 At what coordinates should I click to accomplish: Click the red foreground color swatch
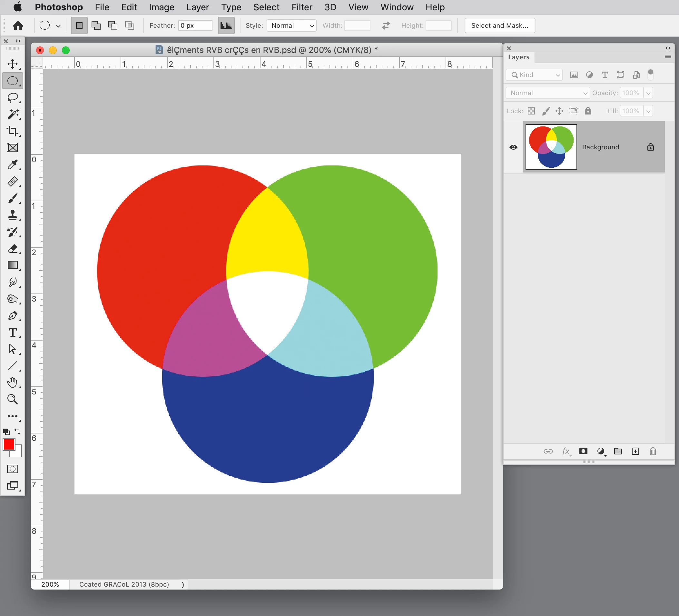(x=8, y=444)
